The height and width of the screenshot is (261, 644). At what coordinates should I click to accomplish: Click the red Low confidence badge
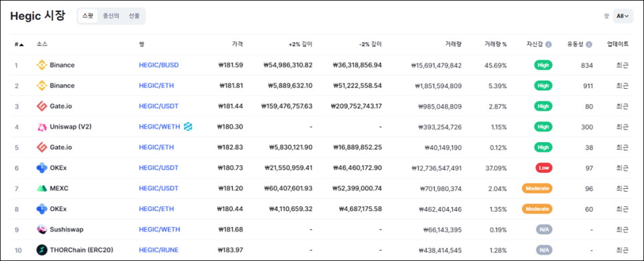click(x=543, y=168)
